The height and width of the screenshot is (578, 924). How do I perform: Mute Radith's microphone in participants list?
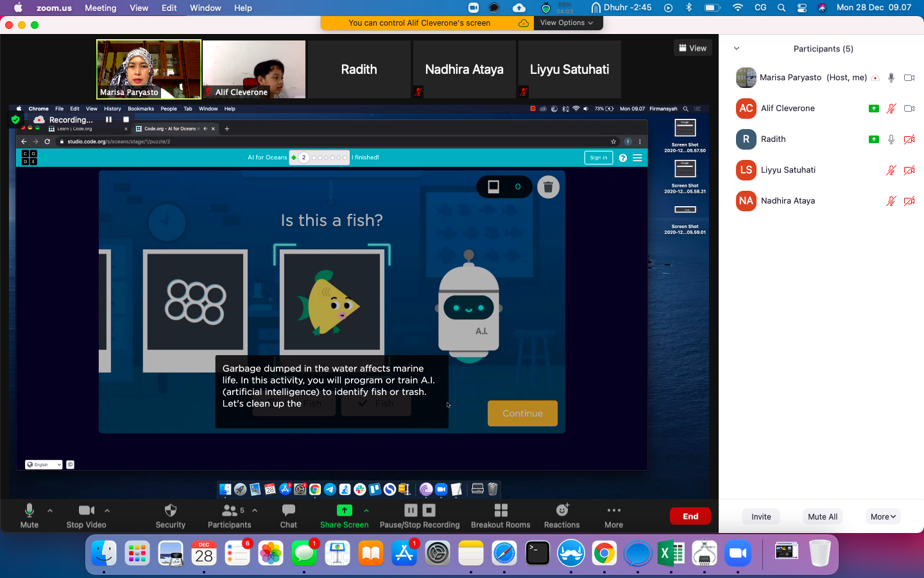click(891, 139)
